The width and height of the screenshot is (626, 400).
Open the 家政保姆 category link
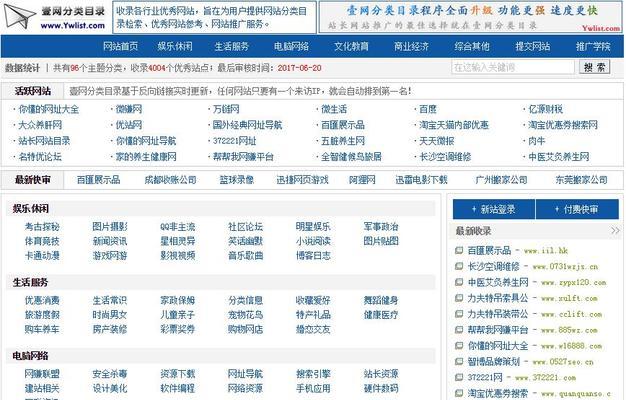pos(178,300)
